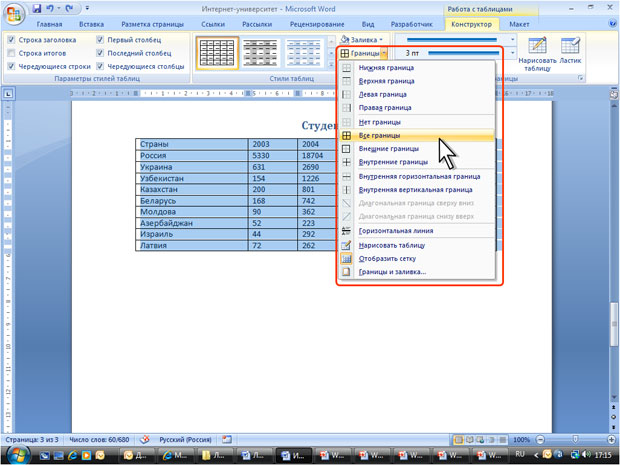620x465 pixels.
Task: Click the zoom slider in status bar
Action: click(x=575, y=440)
